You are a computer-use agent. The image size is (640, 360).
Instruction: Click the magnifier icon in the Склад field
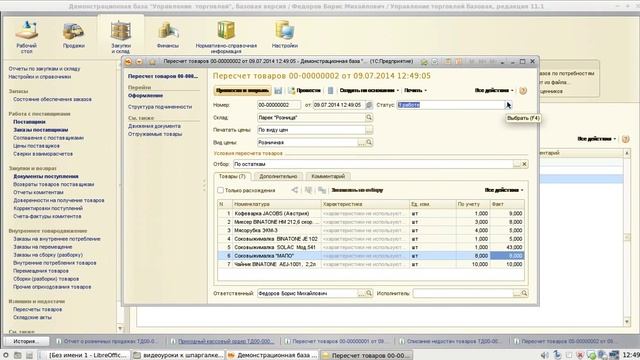pos(369,118)
